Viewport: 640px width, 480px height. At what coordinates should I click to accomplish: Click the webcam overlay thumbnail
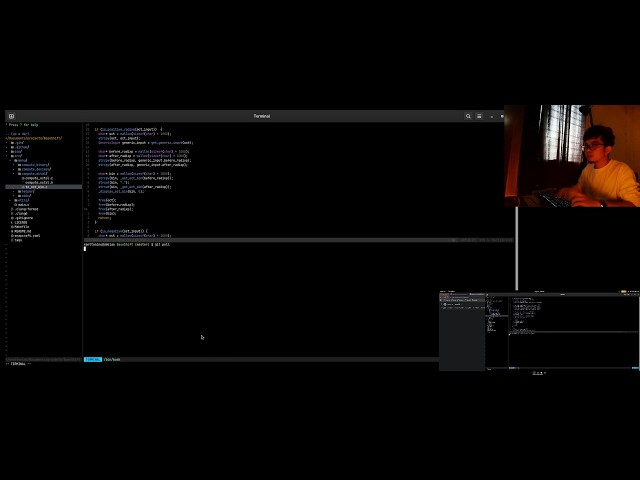[x=572, y=156]
